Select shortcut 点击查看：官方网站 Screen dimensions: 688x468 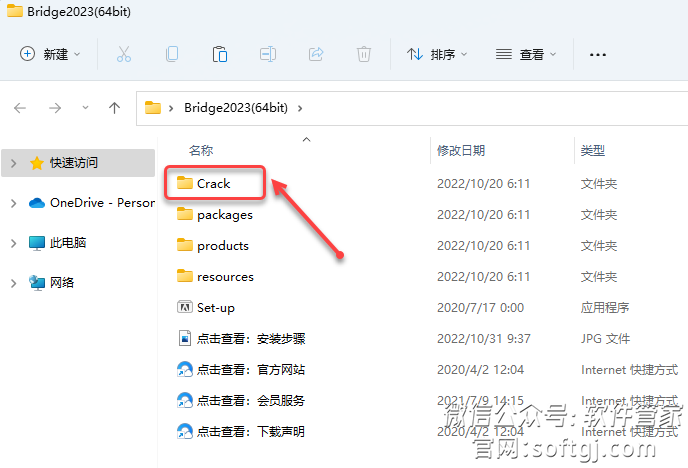point(251,370)
